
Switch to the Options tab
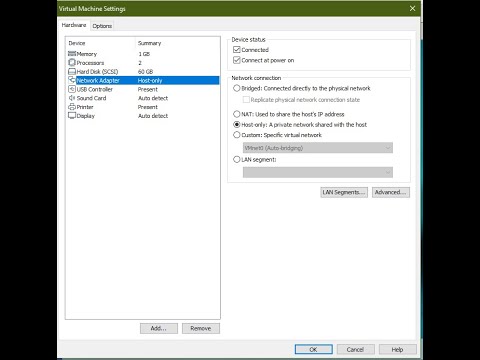tap(102, 26)
